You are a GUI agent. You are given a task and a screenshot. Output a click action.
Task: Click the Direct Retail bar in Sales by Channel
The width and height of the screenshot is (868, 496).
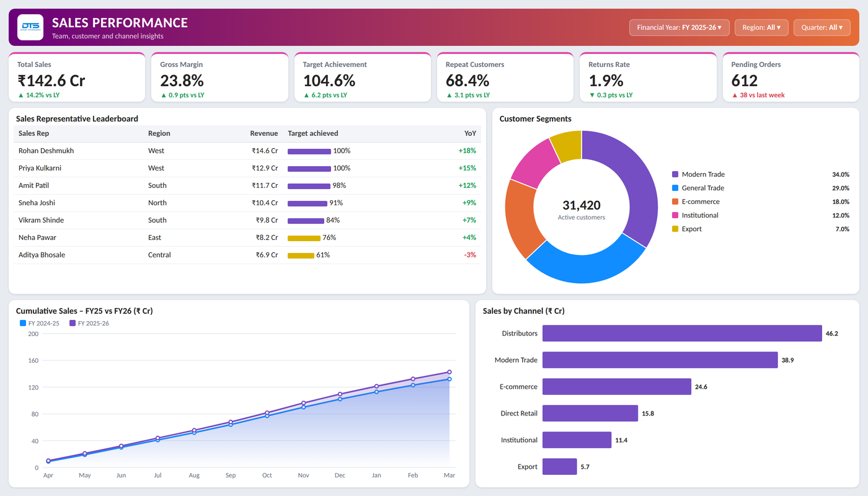click(590, 413)
